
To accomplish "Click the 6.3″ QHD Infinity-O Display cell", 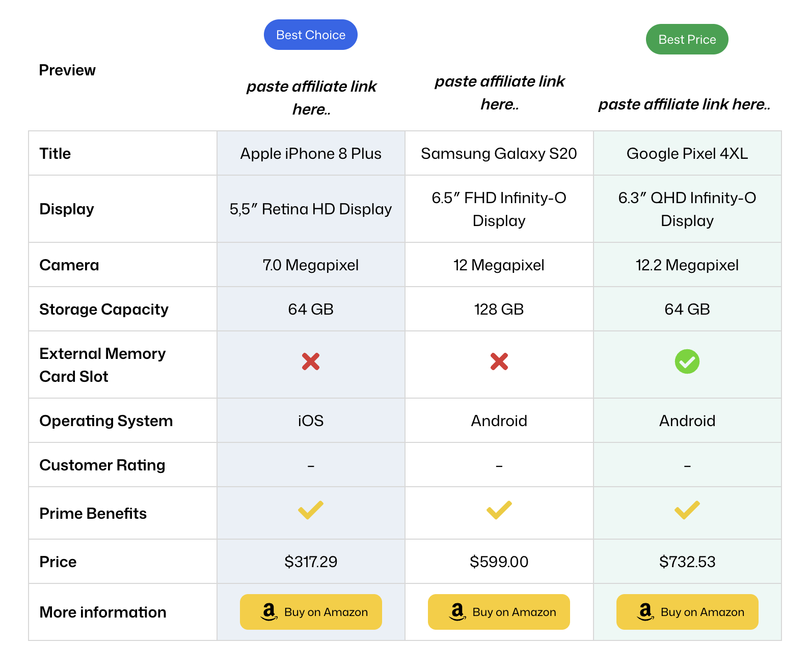I will (687, 209).
